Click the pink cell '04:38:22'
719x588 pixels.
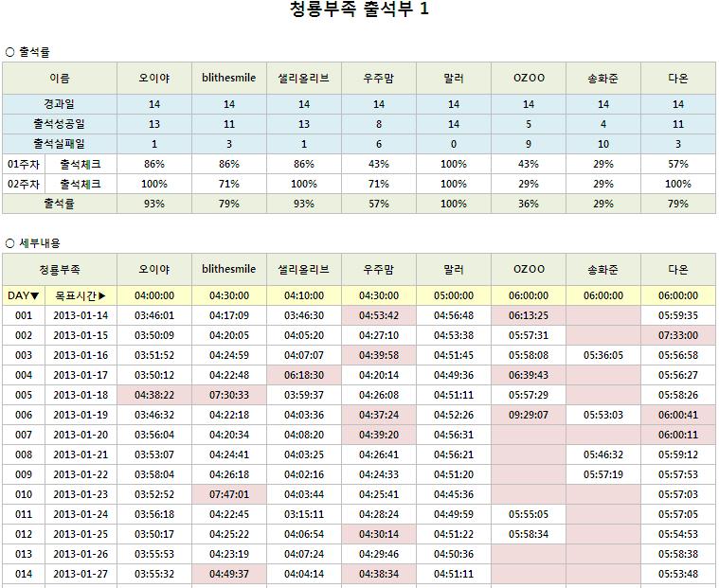(x=154, y=395)
